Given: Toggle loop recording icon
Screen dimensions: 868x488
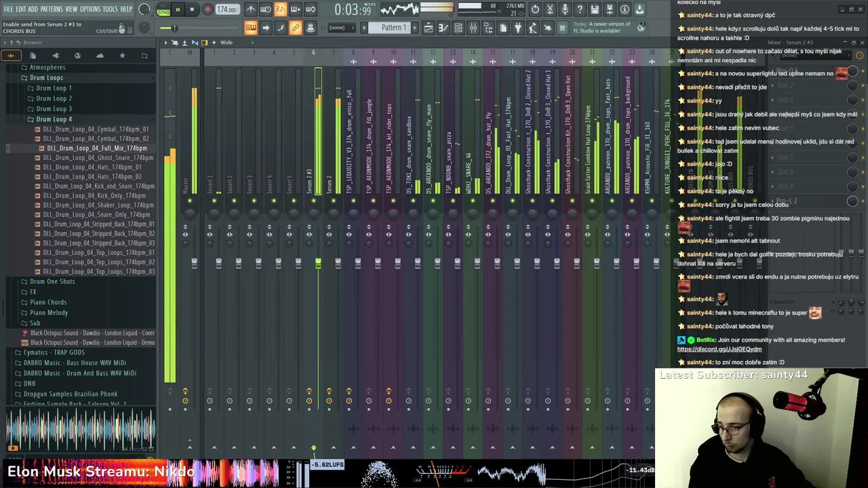Looking at the screenshot, I should click(311, 9).
